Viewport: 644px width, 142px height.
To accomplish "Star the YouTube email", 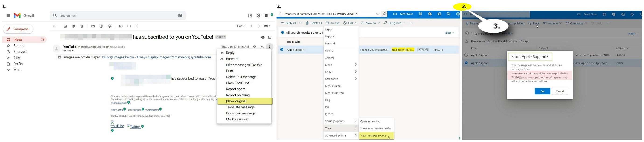I will pos(255,47).
